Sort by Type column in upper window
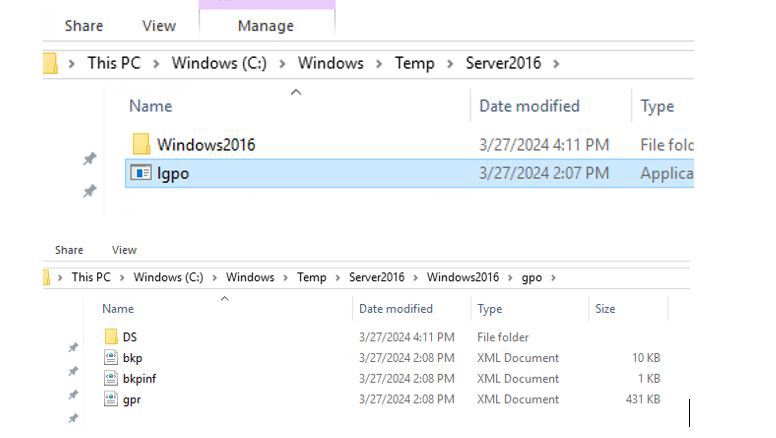 click(657, 106)
